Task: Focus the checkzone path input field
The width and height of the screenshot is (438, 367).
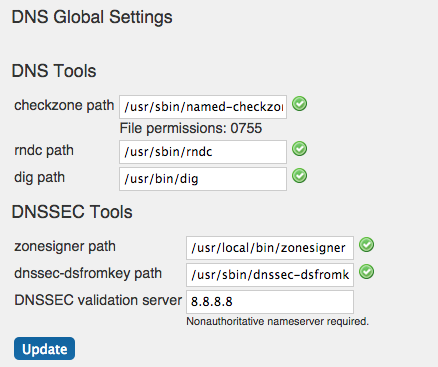Action: pyautogui.click(x=203, y=107)
